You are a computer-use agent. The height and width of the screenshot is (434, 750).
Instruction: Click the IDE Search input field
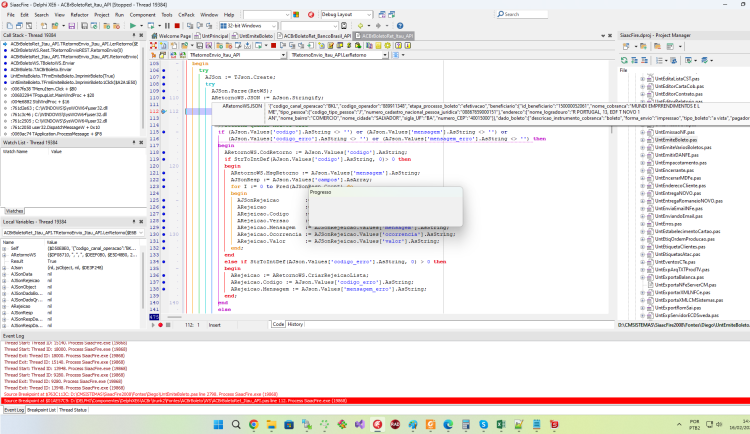coord(522,14)
